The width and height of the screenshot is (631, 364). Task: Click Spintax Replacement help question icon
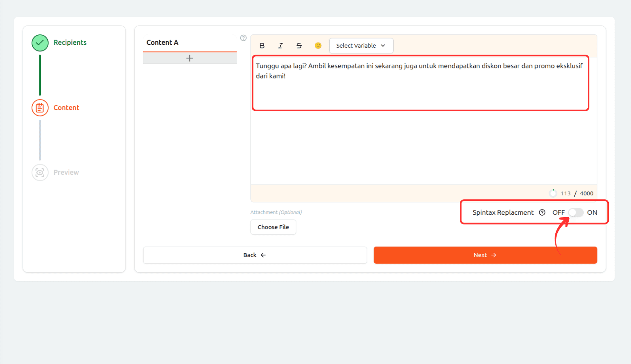pyautogui.click(x=542, y=212)
